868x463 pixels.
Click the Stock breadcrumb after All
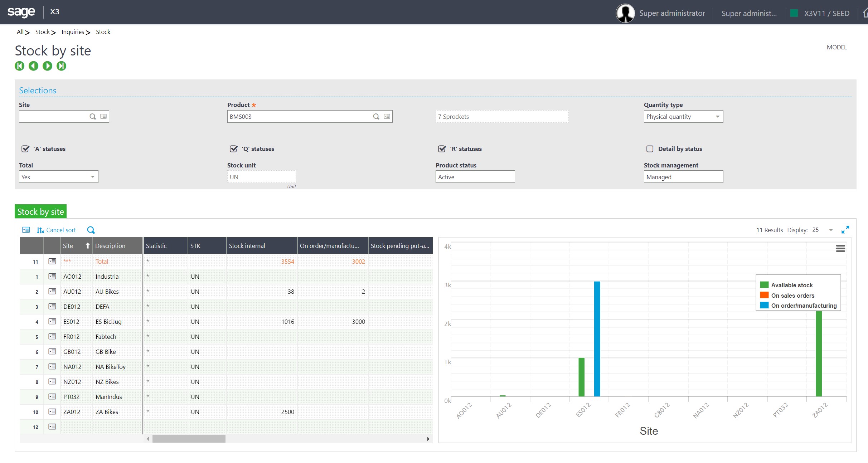click(x=43, y=32)
